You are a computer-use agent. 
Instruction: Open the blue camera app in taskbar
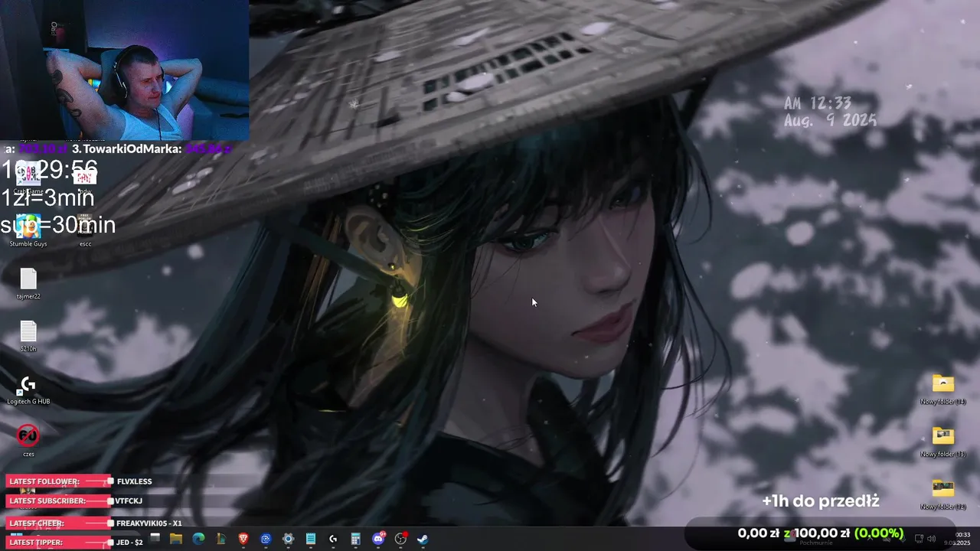click(x=266, y=539)
